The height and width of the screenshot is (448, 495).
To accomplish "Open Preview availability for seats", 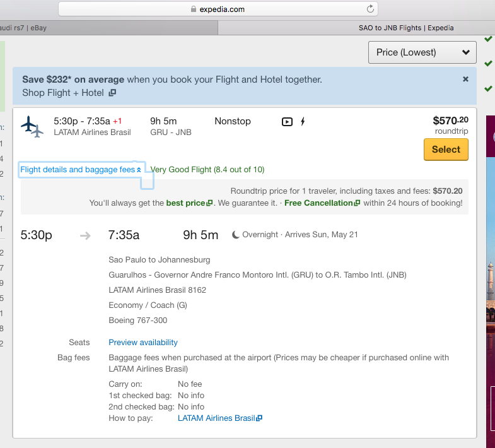I will [143, 343].
